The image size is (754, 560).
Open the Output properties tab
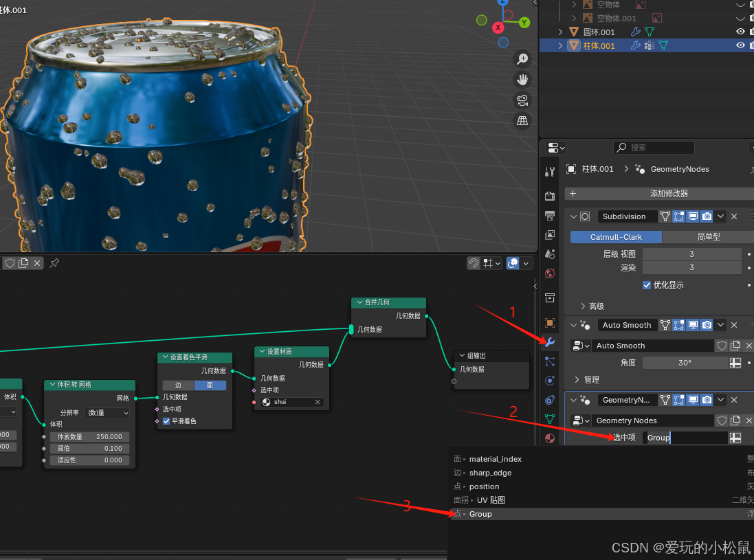click(x=550, y=215)
